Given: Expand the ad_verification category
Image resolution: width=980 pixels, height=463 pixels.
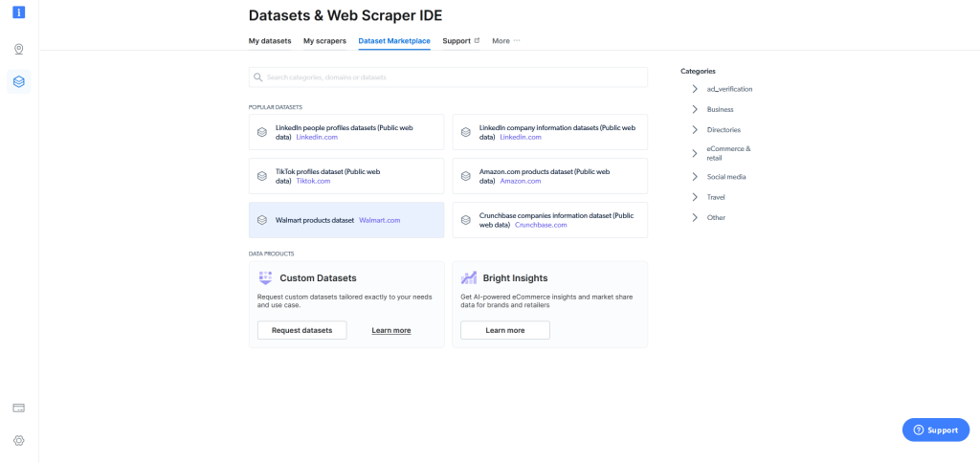Looking at the screenshot, I should click(x=695, y=89).
